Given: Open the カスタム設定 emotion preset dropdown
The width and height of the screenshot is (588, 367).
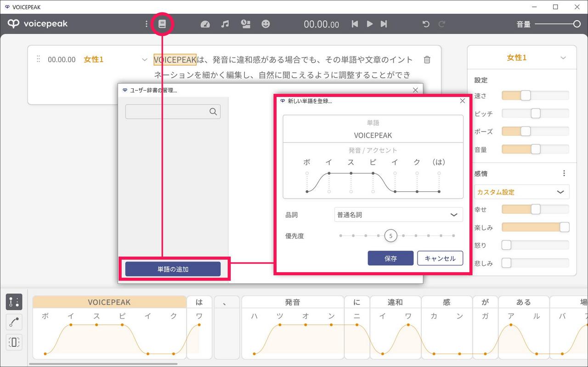Looking at the screenshot, I should click(522, 192).
